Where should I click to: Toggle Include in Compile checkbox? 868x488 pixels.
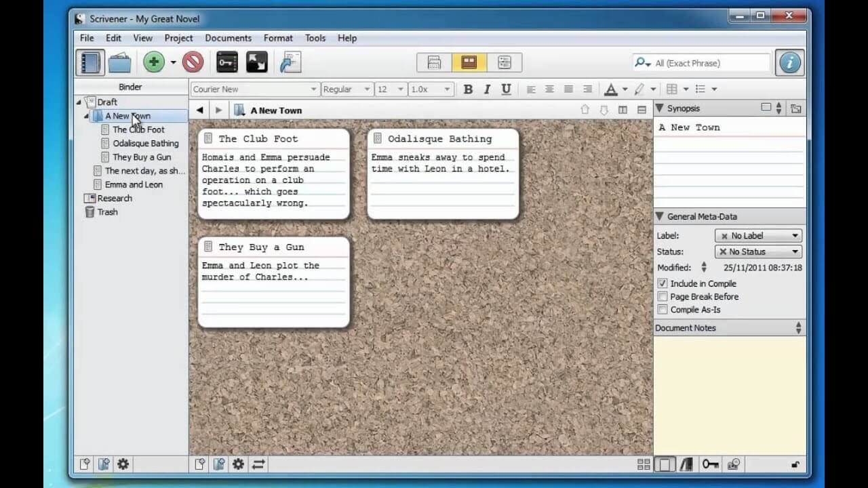[x=663, y=283]
